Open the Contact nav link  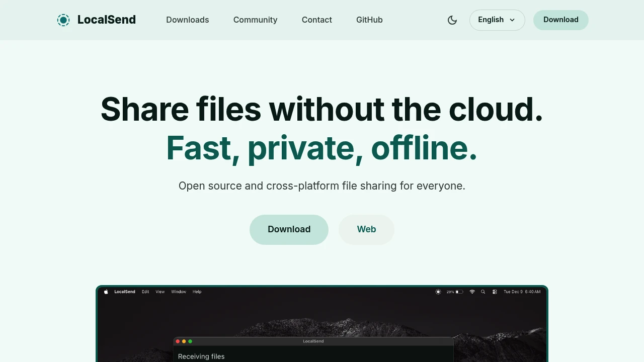point(317,20)
